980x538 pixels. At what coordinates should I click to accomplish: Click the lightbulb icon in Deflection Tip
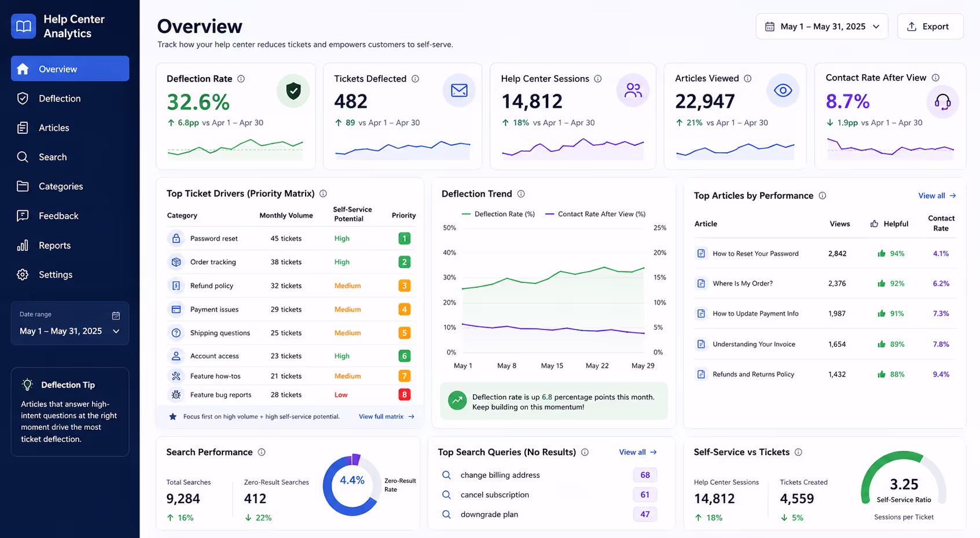27,385
